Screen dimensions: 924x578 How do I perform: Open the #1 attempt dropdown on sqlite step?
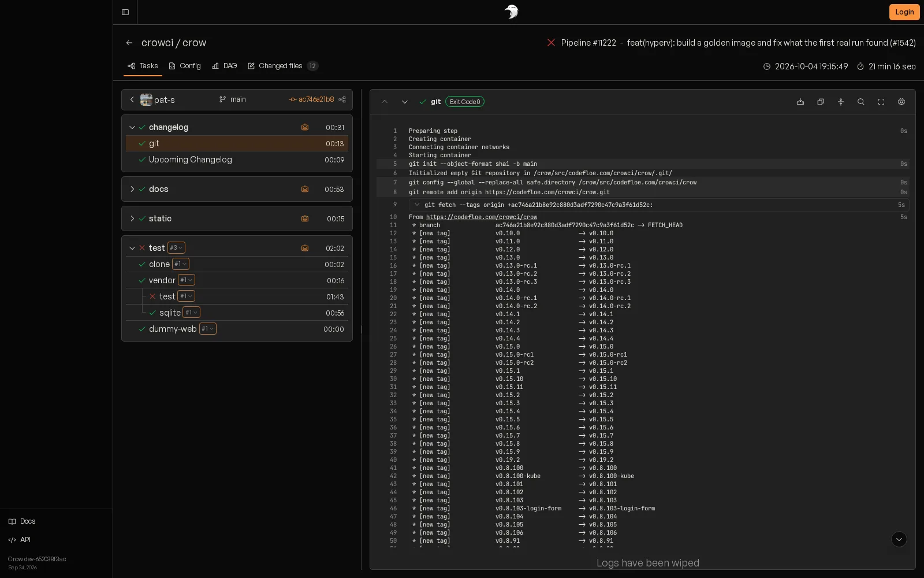pos(191,313)
